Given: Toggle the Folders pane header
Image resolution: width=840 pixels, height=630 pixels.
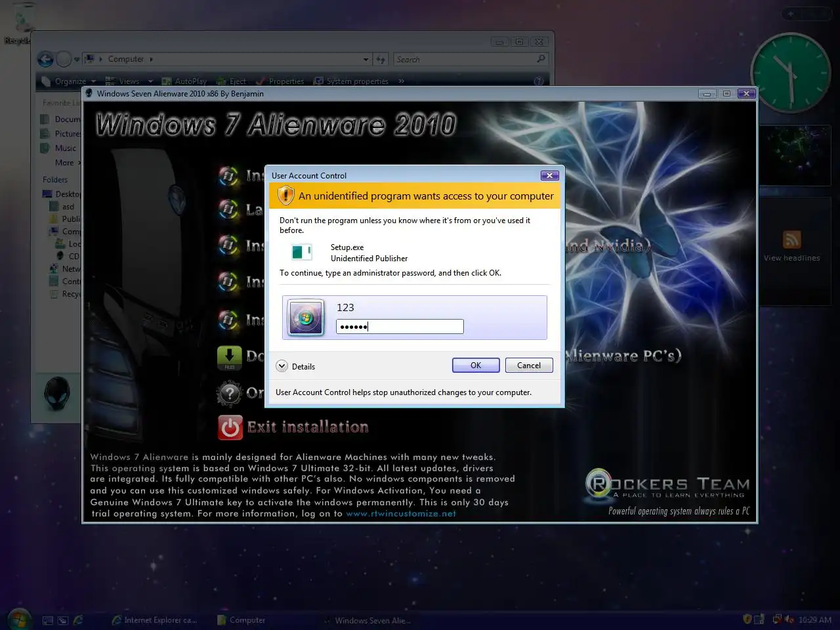Looking at the screenshot, I should coord(55,180).
